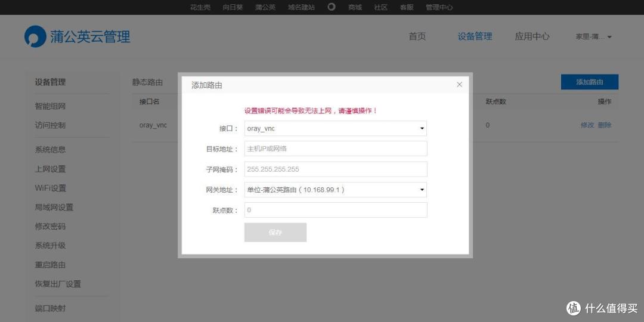Go to 首页 tab

tap(417, 36)
